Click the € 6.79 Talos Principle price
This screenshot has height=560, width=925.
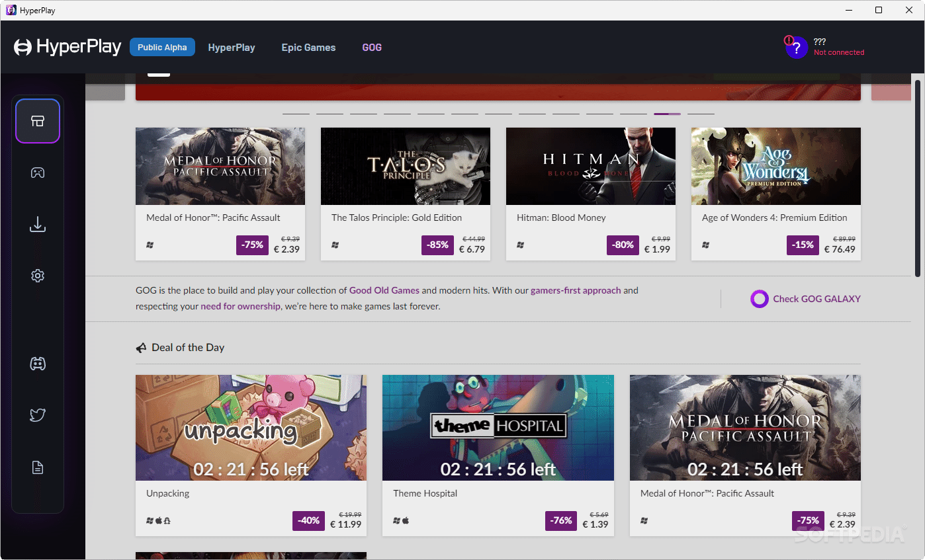472,249
